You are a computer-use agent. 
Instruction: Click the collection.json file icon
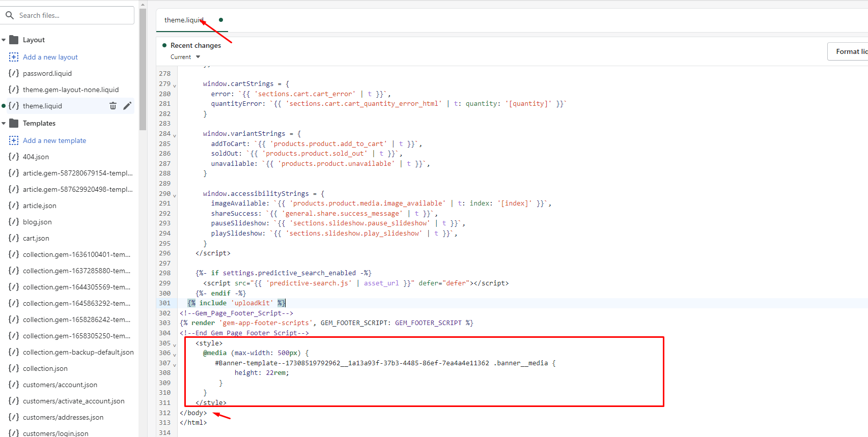pyautogui.click(x=14, y=368)
